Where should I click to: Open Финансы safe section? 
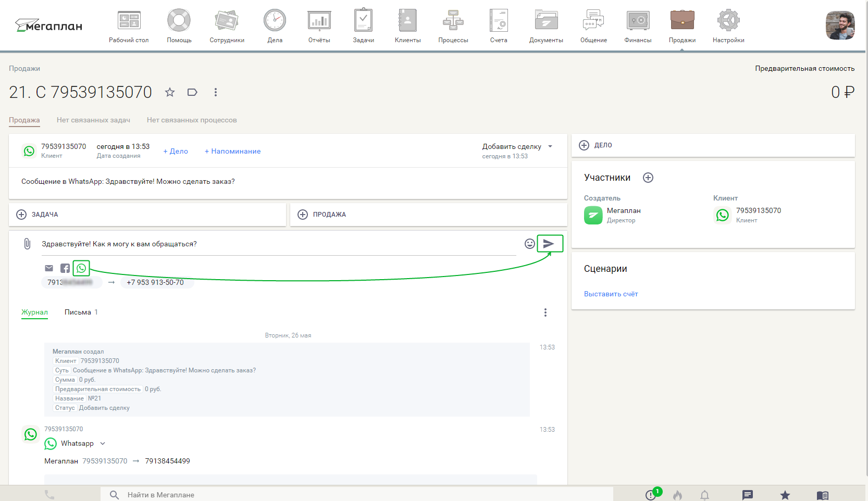[x=638, y=27]
